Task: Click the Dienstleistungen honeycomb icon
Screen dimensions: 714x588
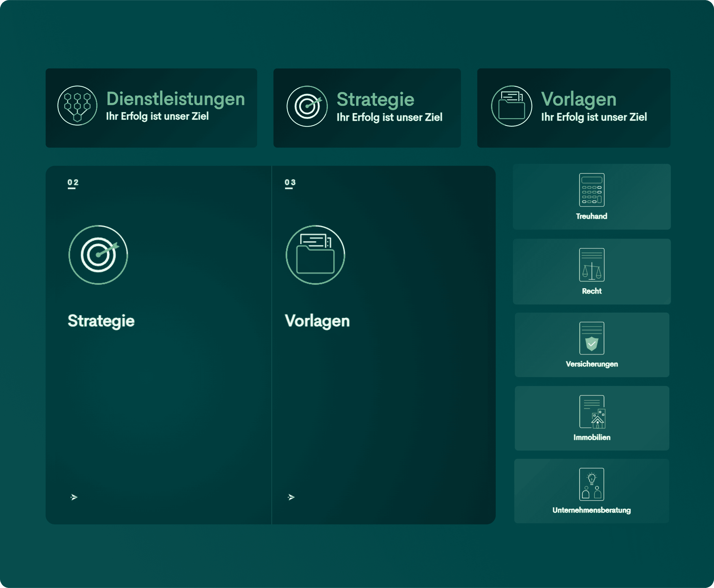Action: [x=77, y=106]
